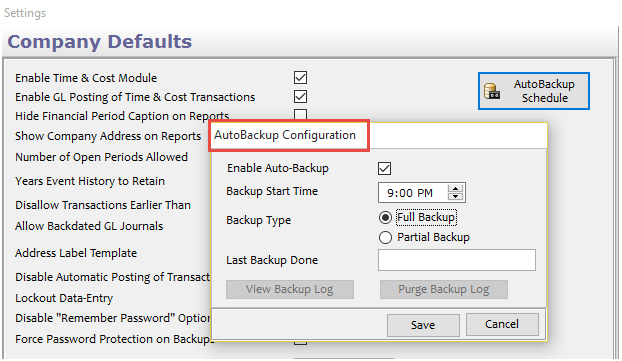Click the AutoBackup Configuration dialog title
The height and width of the screenshot is (361, 622).
pos(285,135)
